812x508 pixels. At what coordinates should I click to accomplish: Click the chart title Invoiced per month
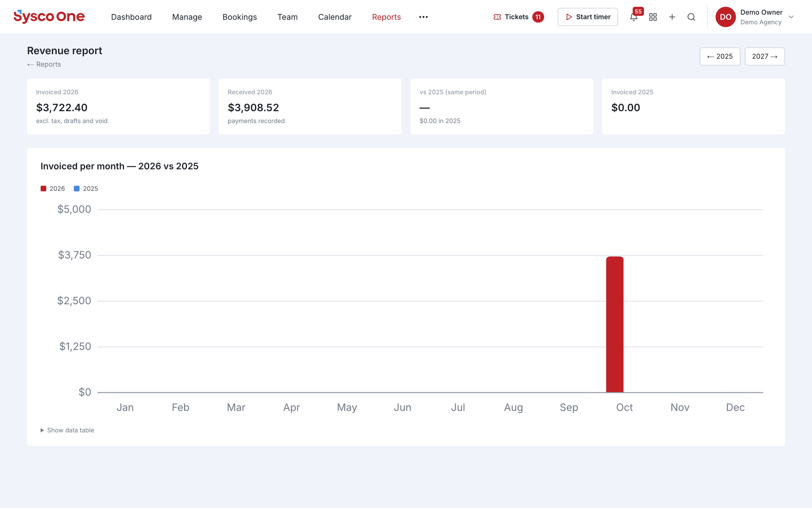coord(120,166)
